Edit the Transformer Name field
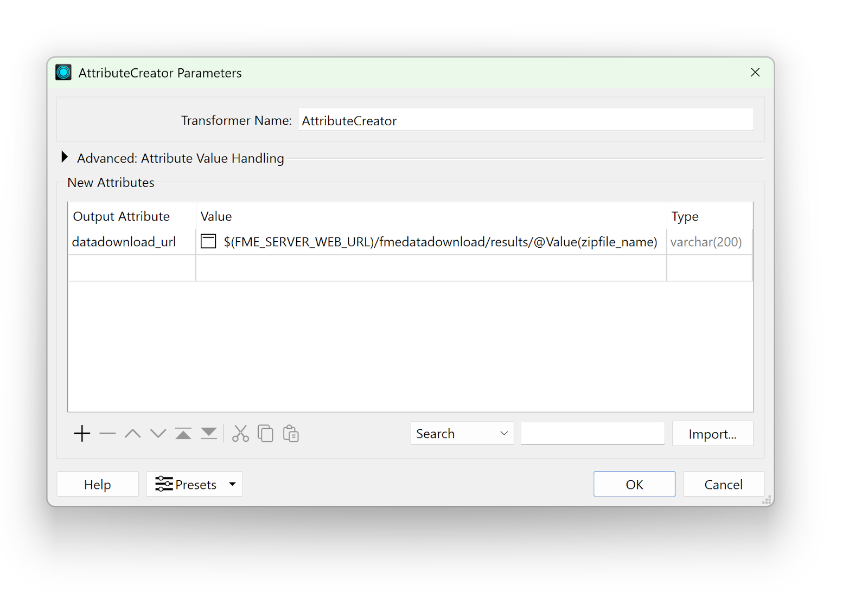Image resolution: width=868 pixels, height=612 pixels. (526, 120)
